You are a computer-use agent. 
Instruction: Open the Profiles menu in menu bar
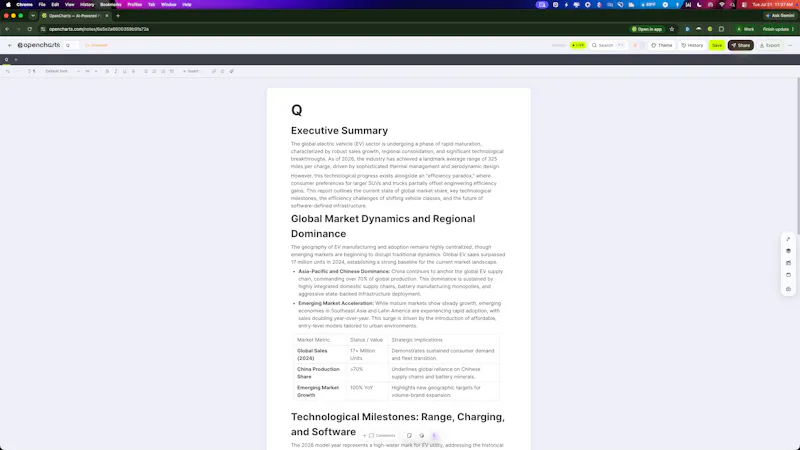pos(135,5)
